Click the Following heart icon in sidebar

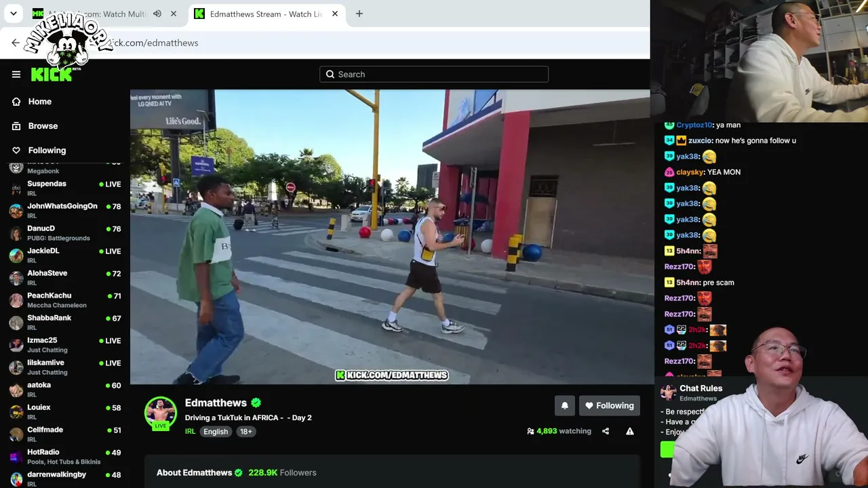[16, 150]
